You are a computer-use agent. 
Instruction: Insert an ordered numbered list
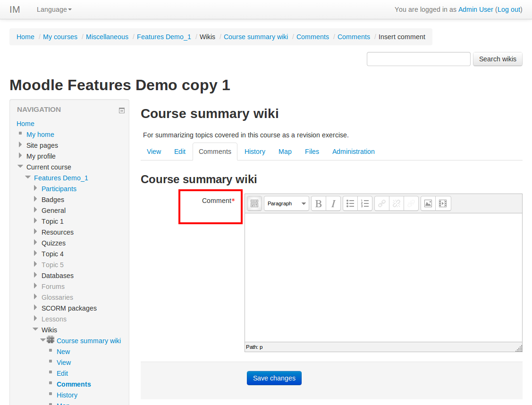(x=365, y=203)
